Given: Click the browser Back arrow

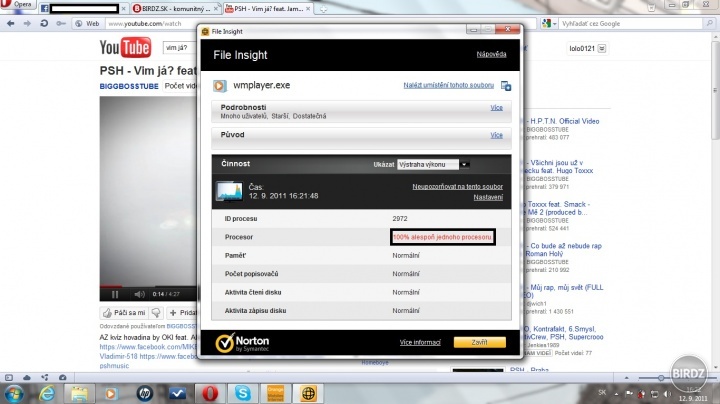Looking at the screenshot, I should 11,23.
